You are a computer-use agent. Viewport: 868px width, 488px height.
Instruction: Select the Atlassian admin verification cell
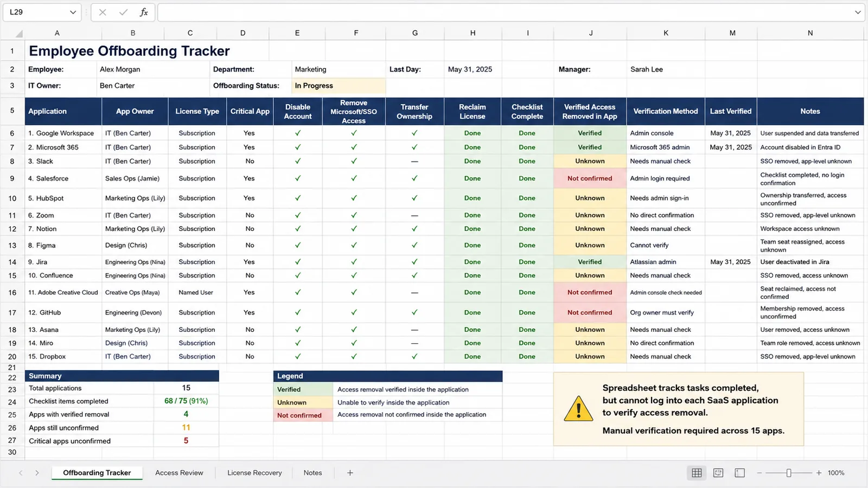(666, 262)
